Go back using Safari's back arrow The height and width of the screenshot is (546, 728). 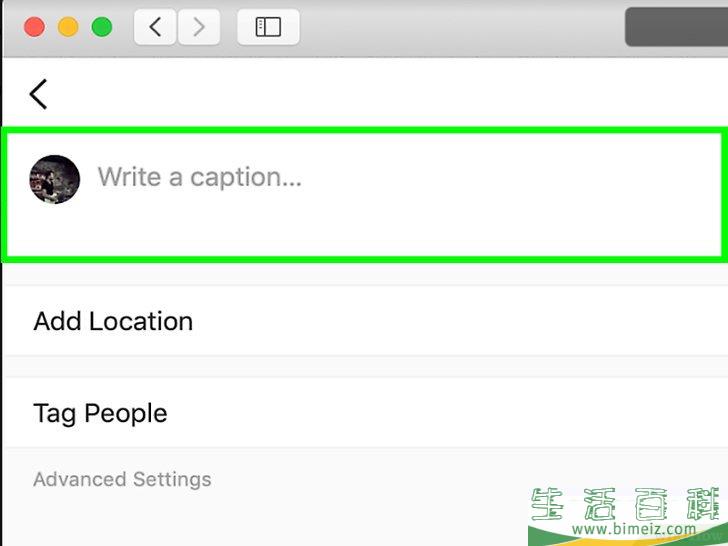[x=155, y=27]
